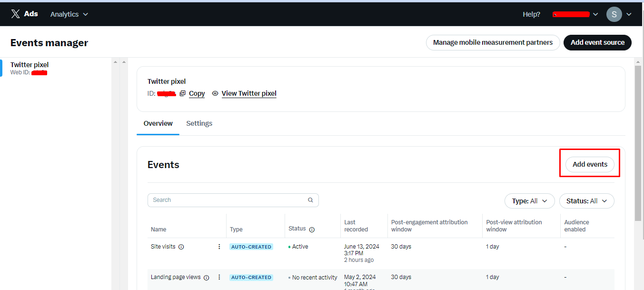Click the Name column header
This screenshot has width=644, height=290.
(159, 230)
